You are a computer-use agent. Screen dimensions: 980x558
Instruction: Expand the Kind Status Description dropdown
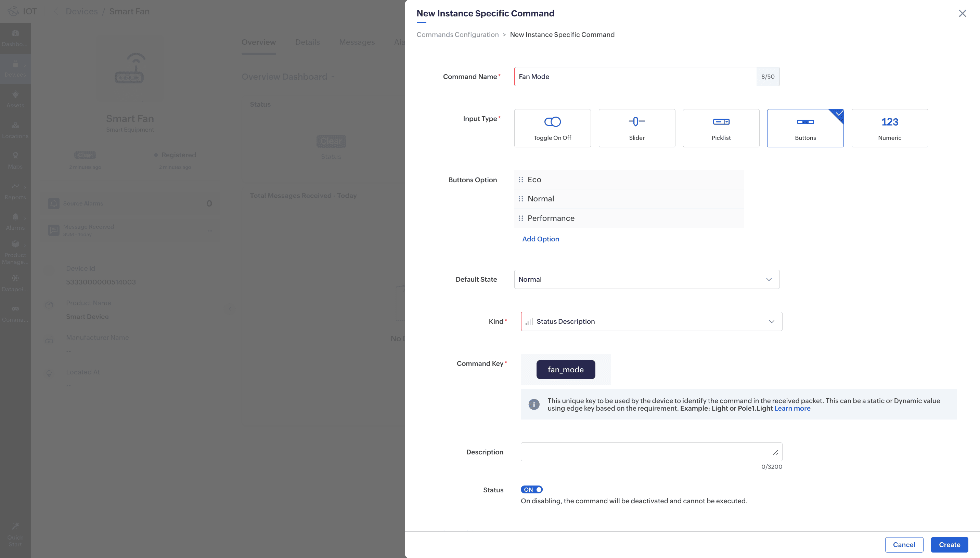[651, 321]
